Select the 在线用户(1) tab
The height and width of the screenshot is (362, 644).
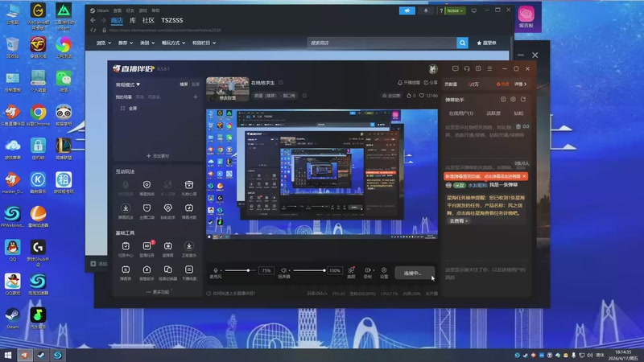pyautogui.click(x=460, y=113)
